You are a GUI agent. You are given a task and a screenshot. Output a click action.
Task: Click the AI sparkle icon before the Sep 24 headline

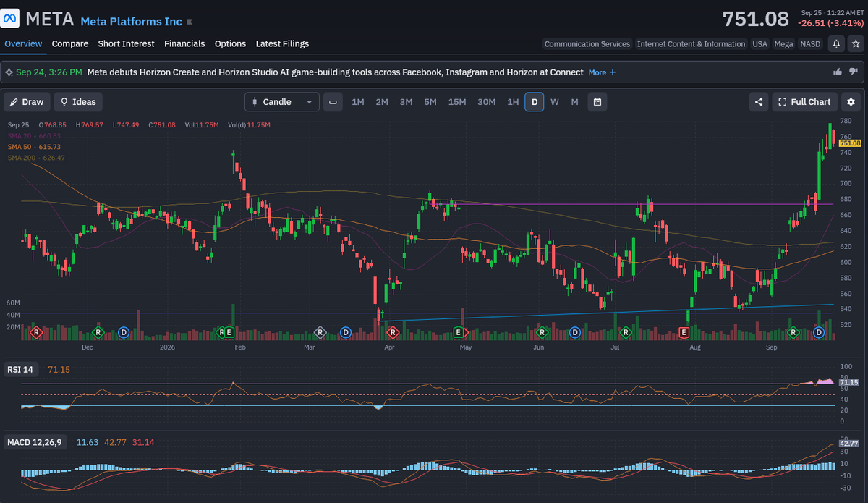coord(9,72)
